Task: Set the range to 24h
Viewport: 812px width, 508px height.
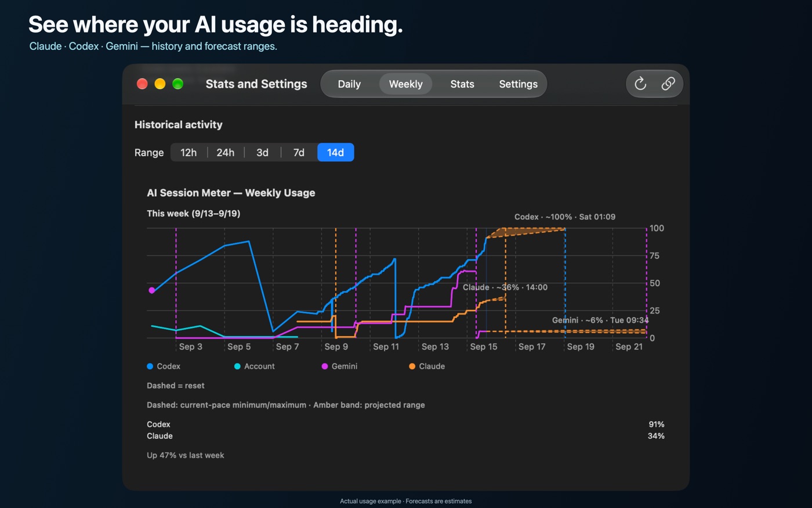Action: [x=226, y=153]
